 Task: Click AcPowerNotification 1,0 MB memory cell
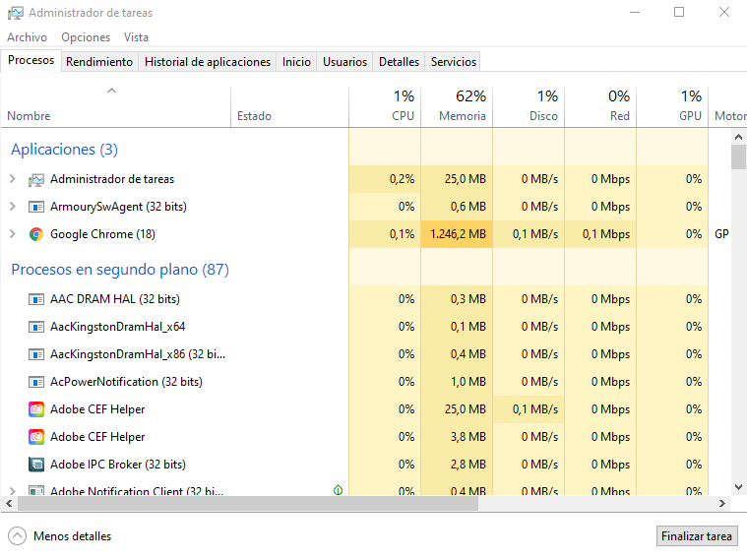click(457, 382)
